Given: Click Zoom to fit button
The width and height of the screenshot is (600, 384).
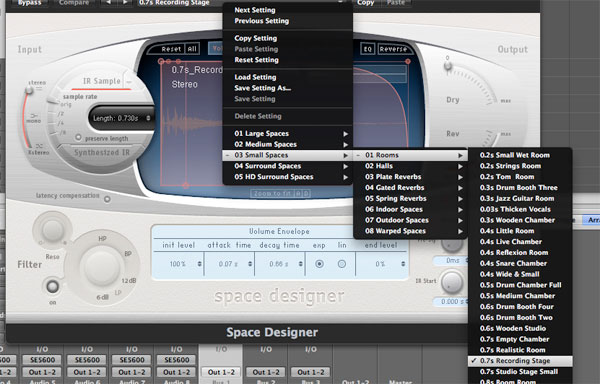Looking at the screenshot, I should (272, 194).
